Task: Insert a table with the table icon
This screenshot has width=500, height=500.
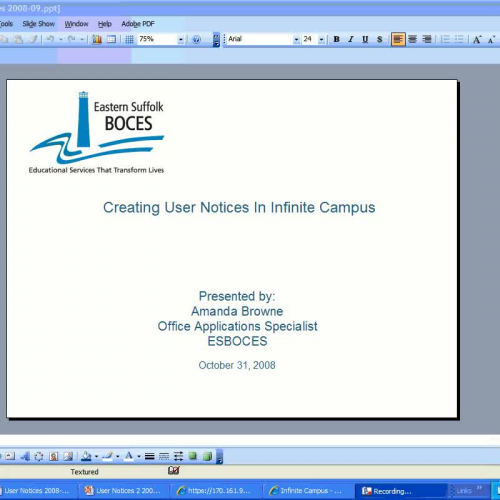Action: coord(111,39)
